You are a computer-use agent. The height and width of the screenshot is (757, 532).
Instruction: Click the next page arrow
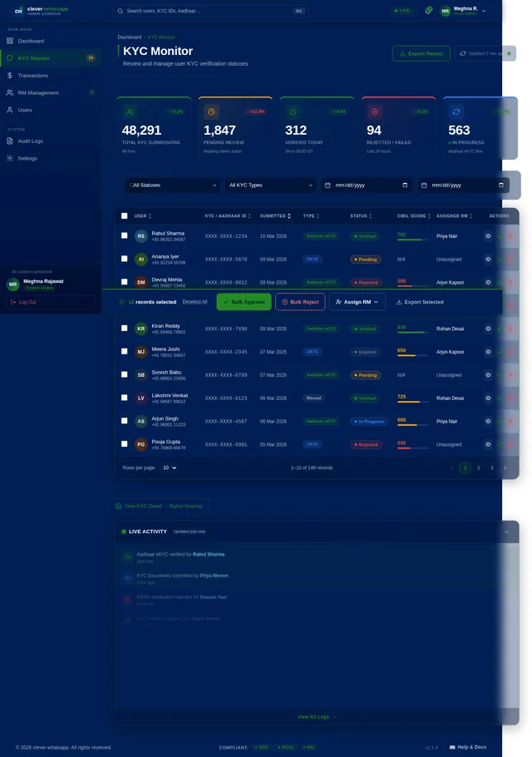[x=505, y=468]
